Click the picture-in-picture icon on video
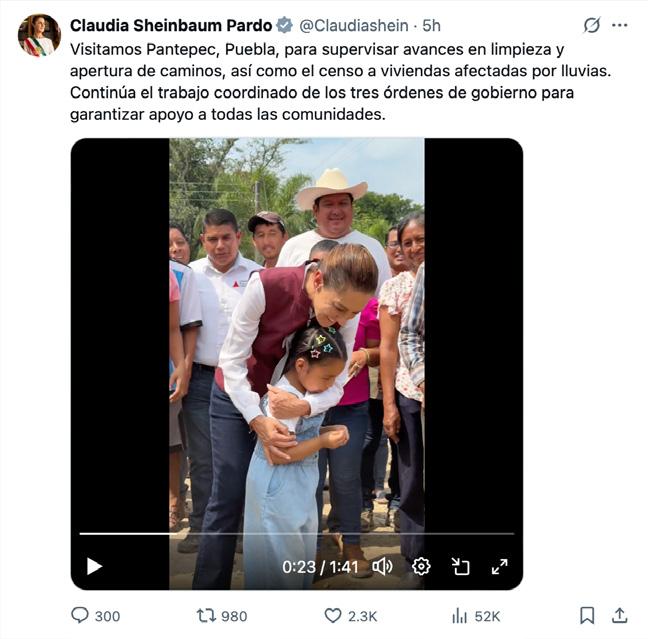Viewport: 648px width, 639px height. click(x=460, y=566)
